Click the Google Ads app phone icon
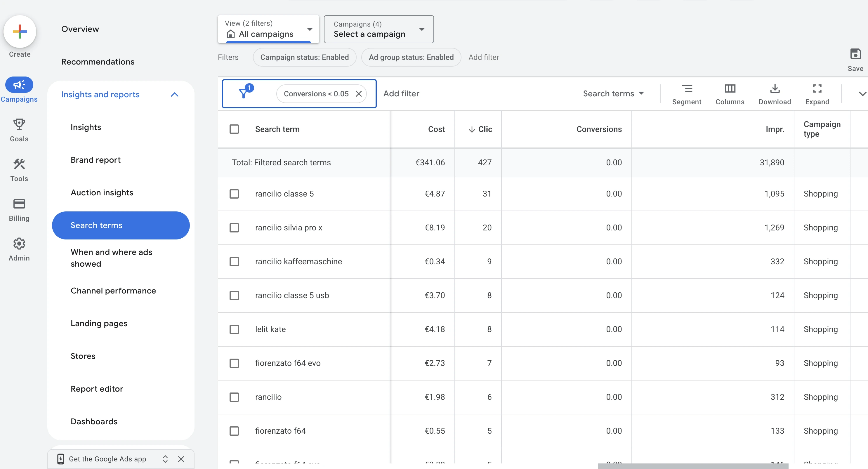The image size is (868, 469). [61, 459]
